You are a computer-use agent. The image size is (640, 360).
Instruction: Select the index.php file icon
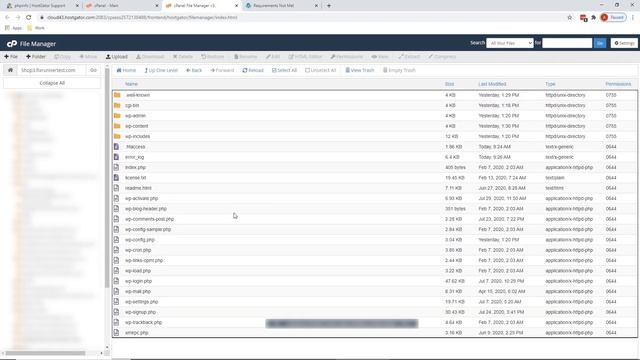tap(116, 167)
